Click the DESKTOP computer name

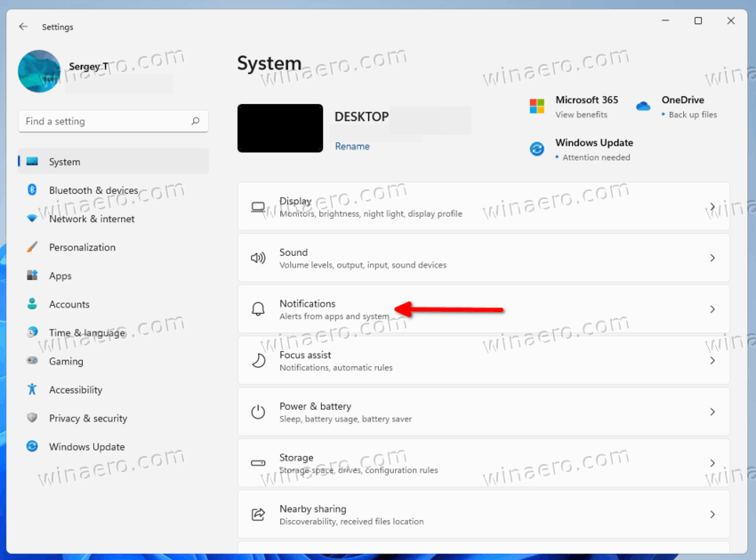362,116
